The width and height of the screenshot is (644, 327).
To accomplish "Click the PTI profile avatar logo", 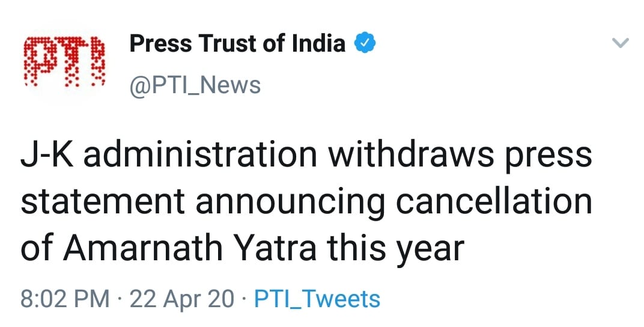I will (x=65, y=62).
